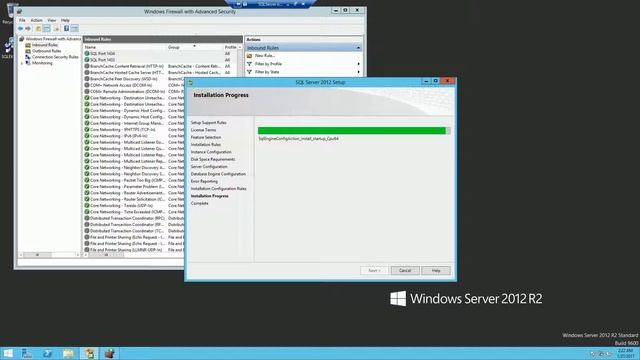This screenshot has width=640, height=360.
Task: Click green check icon of SQL Port 1433
Action: click(x=87, y=60)
